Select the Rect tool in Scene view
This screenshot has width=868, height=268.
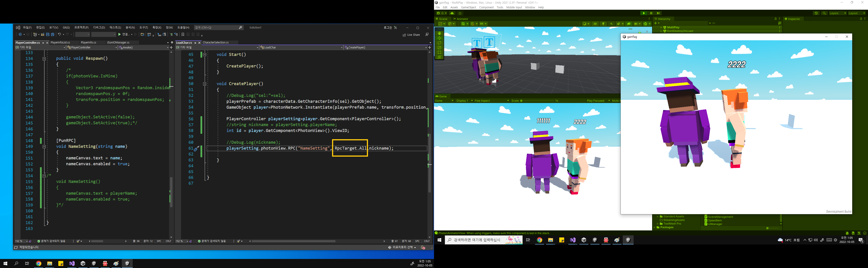[439, 52]
